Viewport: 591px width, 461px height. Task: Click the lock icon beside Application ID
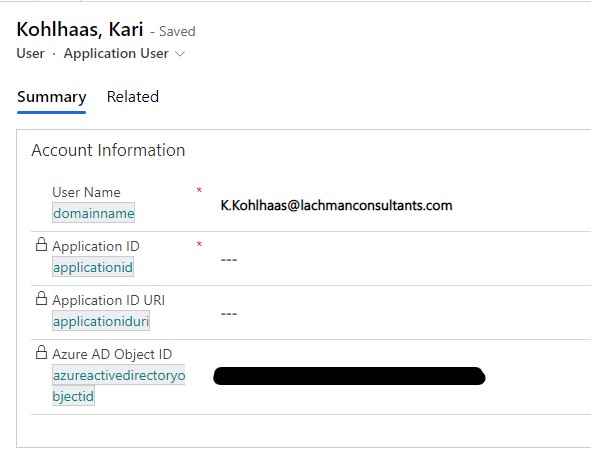click(41, 244)
